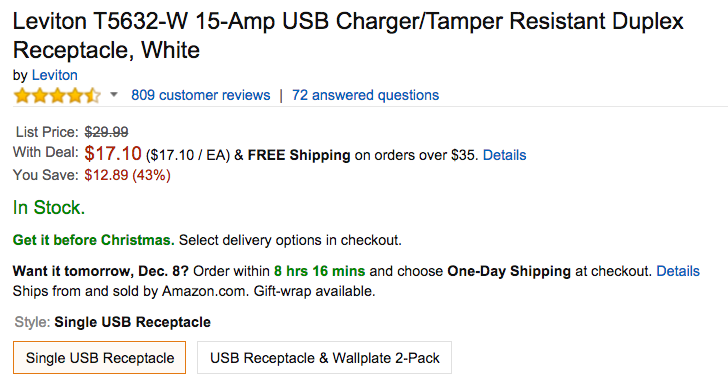This screenshot has width=728, height=383.
Task: Click the $12.89 (43%) savings amount
Action: [x=127, y=175]
